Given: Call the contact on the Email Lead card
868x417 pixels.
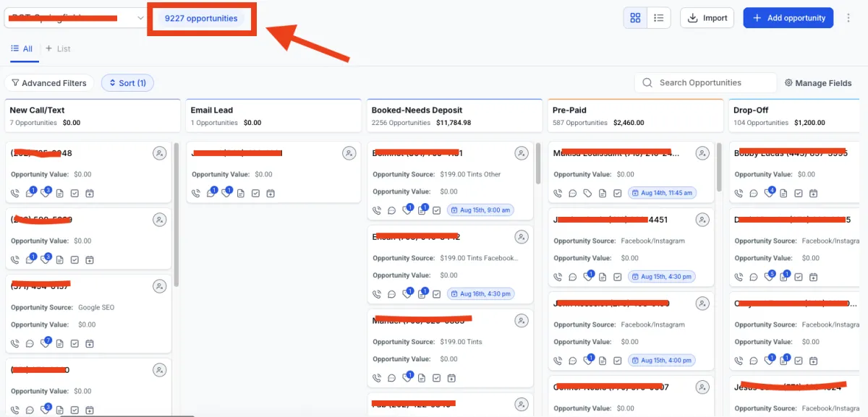Looking at the screenshot, I should click(x=196, y=193).
